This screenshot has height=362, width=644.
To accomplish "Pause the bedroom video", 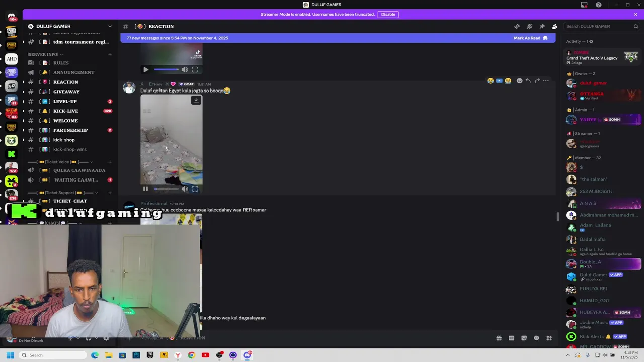I will 145,189.
